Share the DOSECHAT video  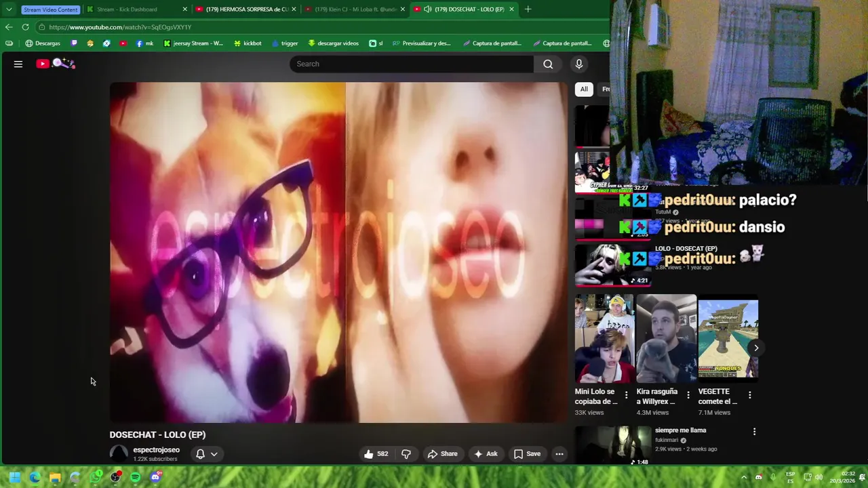[x=442, y=454]
